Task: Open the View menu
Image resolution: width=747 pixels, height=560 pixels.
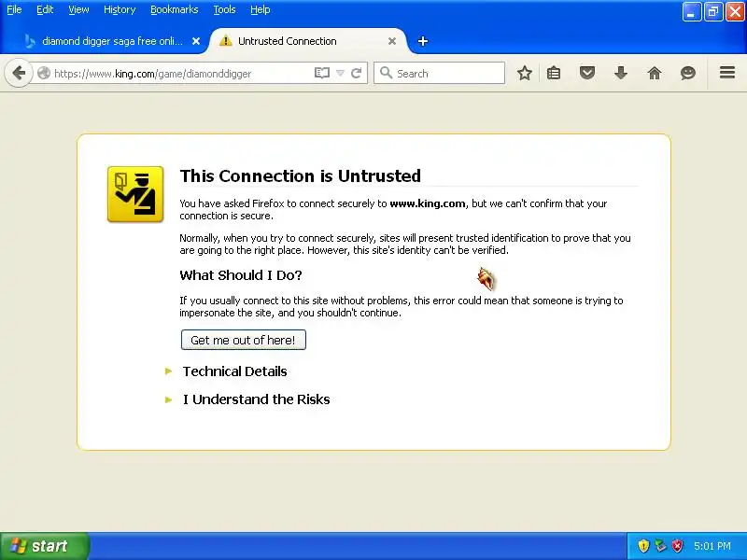Action: 78,9
